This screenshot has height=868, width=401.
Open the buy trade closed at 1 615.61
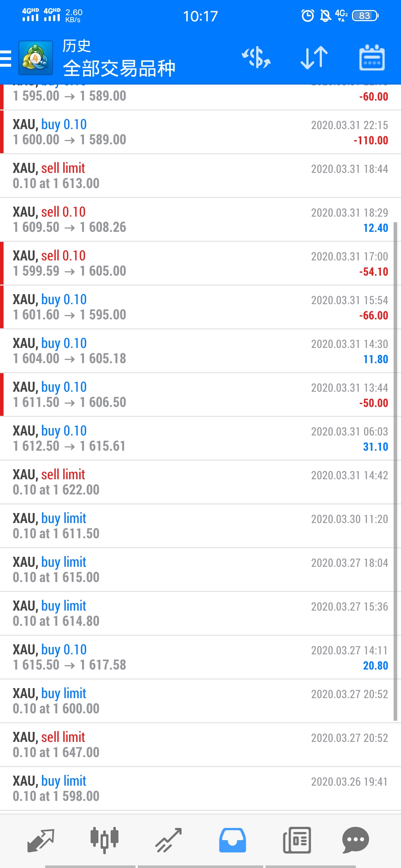click(200, 438)
